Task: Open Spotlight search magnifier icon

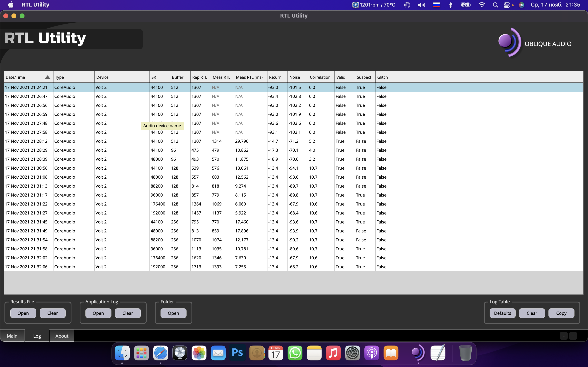Action: point(495,5)
